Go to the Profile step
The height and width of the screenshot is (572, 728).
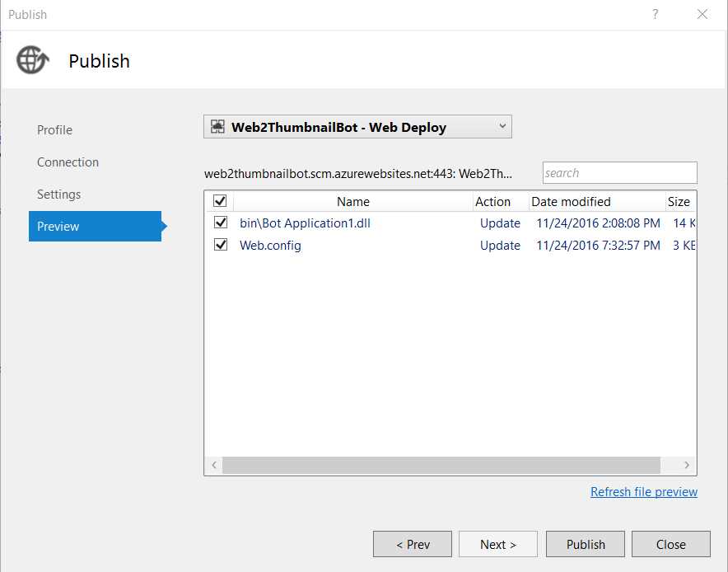click(55, 130)
